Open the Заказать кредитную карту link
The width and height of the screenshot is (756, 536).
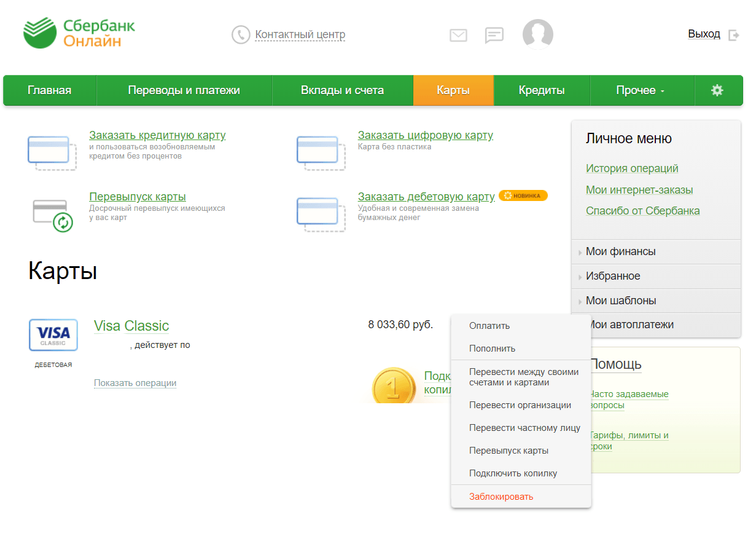coord(157,135)
